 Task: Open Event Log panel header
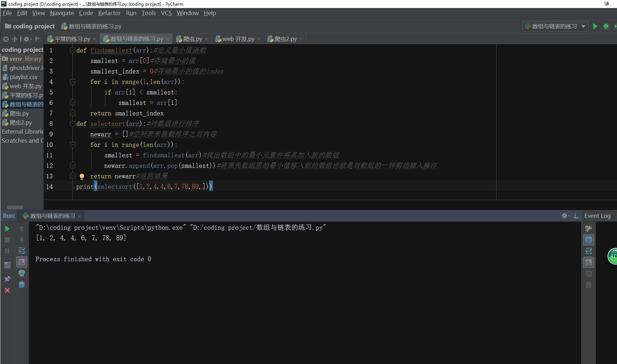(597, 216)
